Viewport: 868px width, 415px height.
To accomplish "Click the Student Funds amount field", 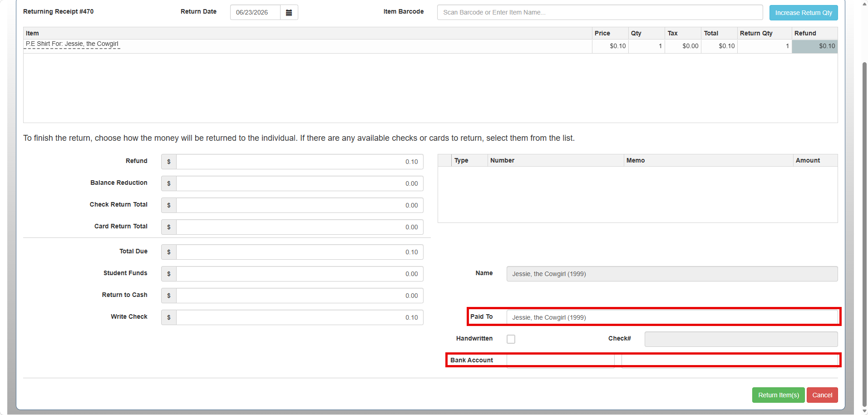I will click(300, 274).
